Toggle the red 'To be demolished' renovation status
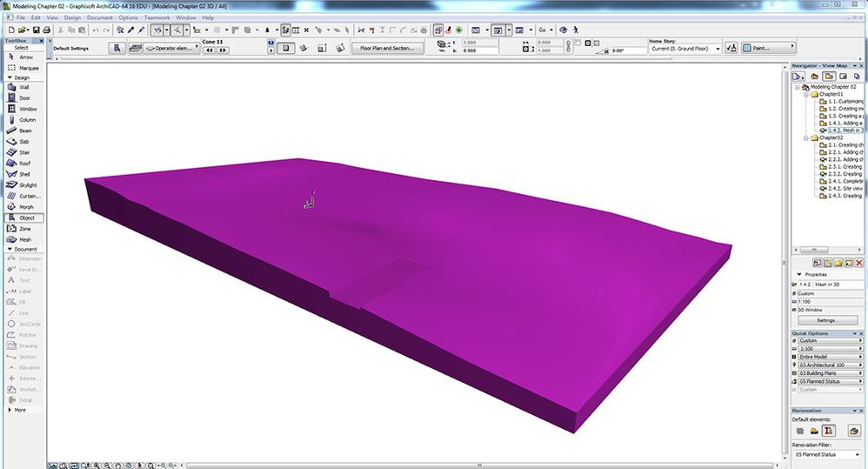This screenshot has height=469, width=868. tap(828, 431)
